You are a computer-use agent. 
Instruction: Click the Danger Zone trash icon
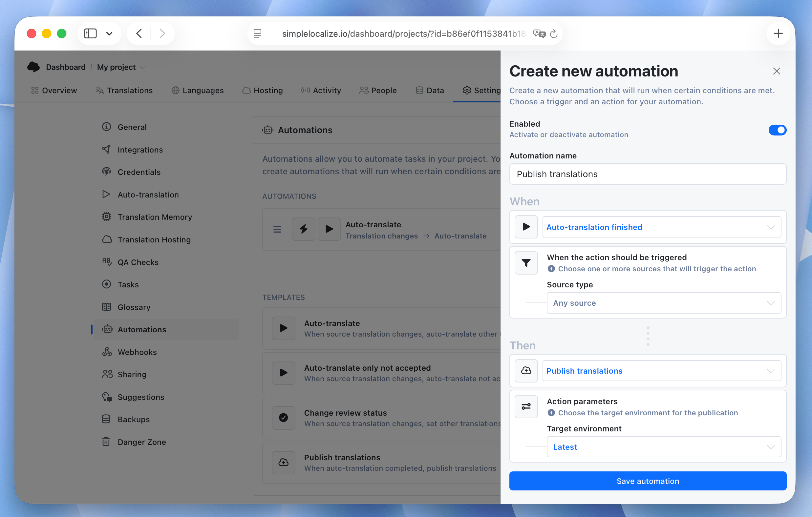pyautogui.click(x=106, y=442)
